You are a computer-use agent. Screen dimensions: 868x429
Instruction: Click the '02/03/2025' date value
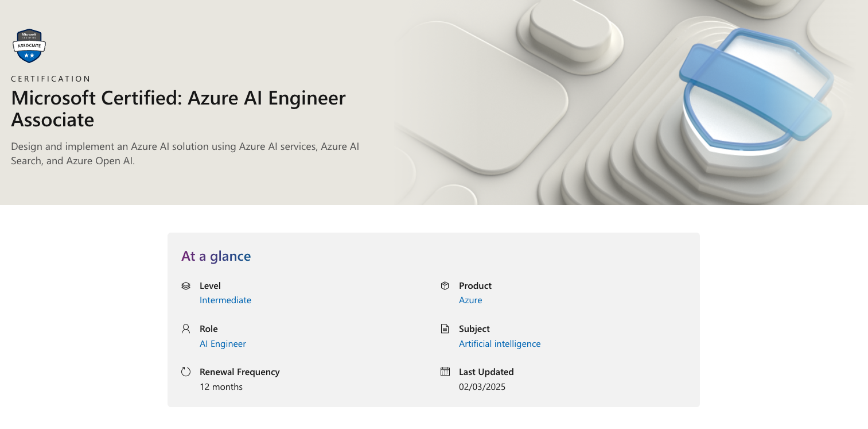(x=482, y=387)
